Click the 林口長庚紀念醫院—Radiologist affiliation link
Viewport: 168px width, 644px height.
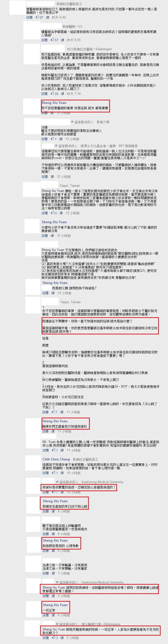89,49
